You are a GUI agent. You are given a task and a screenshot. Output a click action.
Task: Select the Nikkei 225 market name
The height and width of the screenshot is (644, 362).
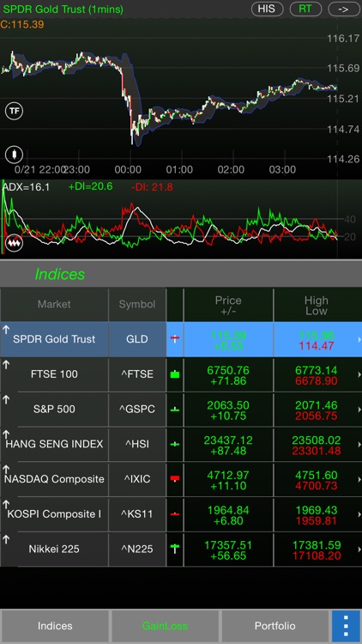(54, 549)
